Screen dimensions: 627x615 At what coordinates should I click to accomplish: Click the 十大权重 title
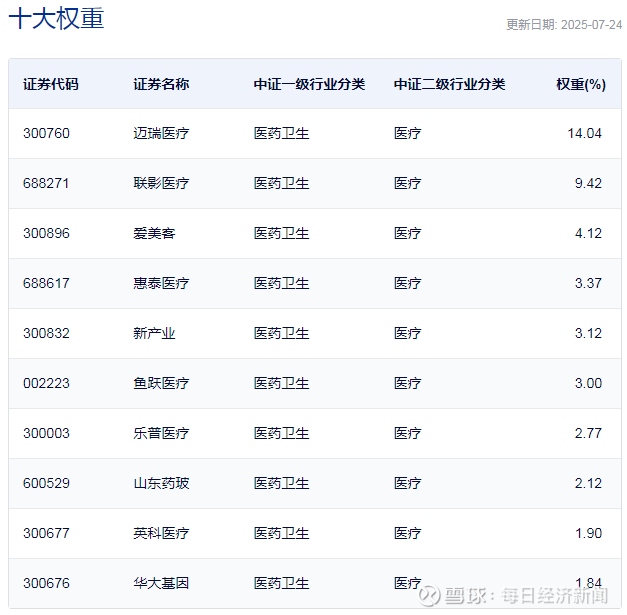56,18
